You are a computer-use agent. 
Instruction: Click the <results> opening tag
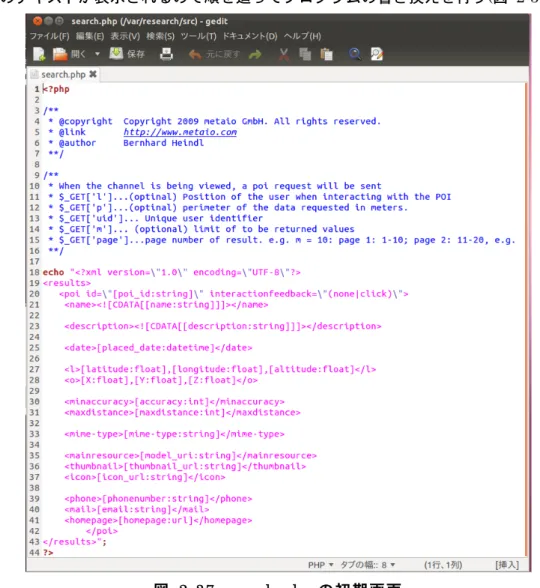(67, 283)
